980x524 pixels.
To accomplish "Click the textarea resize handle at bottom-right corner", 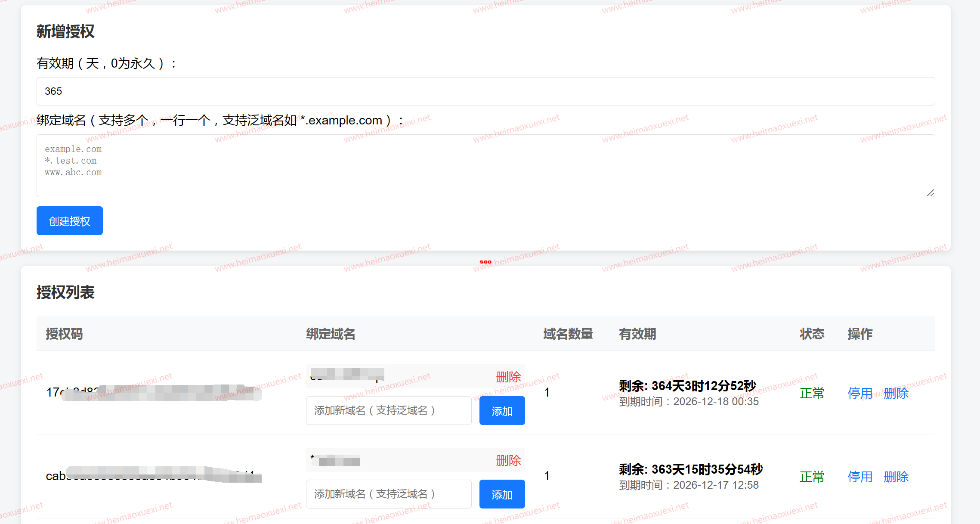I will click(932, 193).
